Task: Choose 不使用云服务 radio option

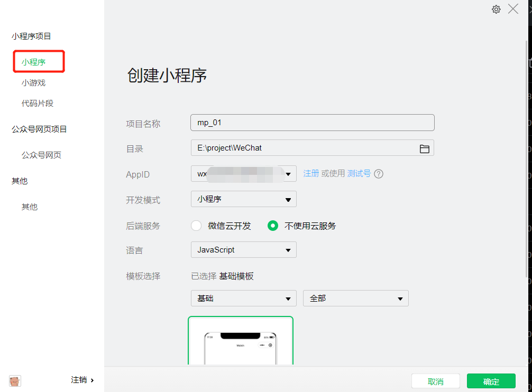Action: (x=273, y=226)
